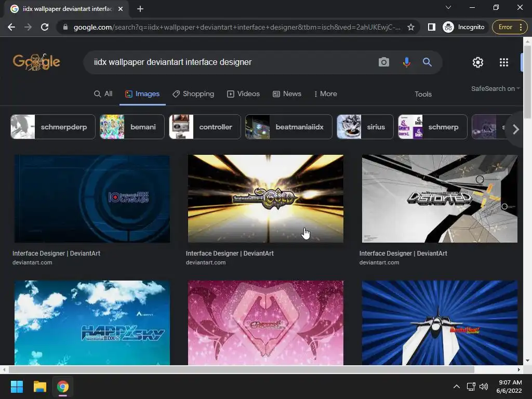Open the Happy Sky wallpaper thumbnail
The height and width of the screenshot is (399, 532).
(92, 323)
